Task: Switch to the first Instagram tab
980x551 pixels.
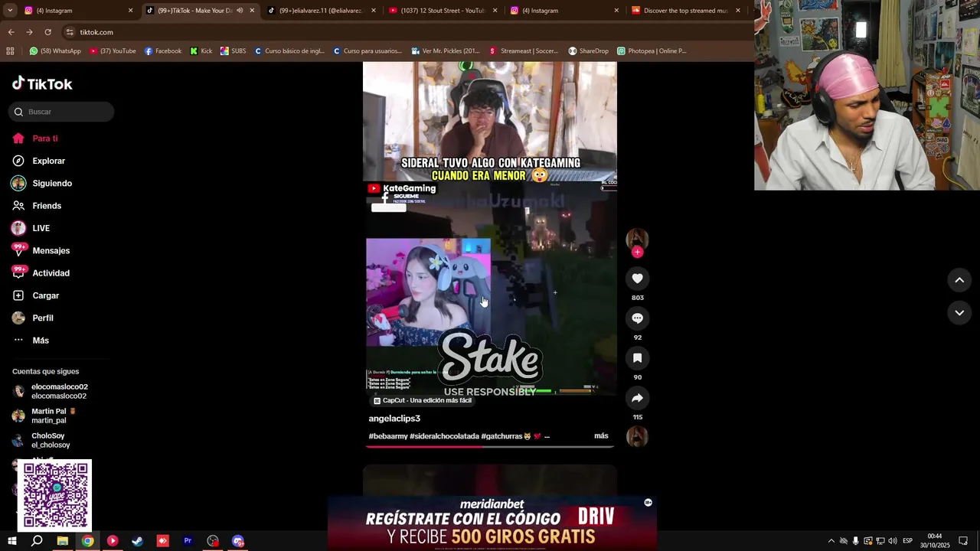Action: 77,11
